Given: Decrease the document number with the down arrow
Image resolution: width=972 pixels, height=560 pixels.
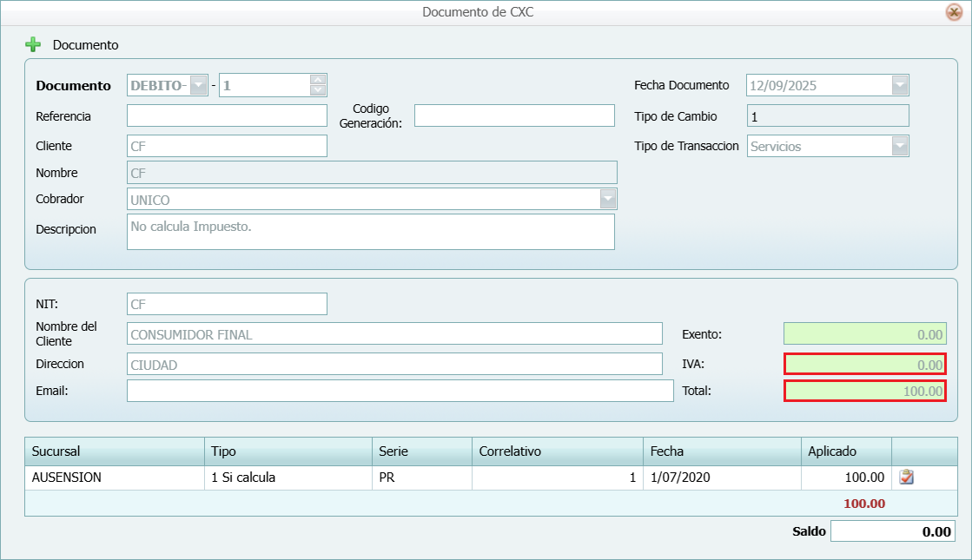Looking at the screenshot, I should pyautogui.click(x=318, y=90).
